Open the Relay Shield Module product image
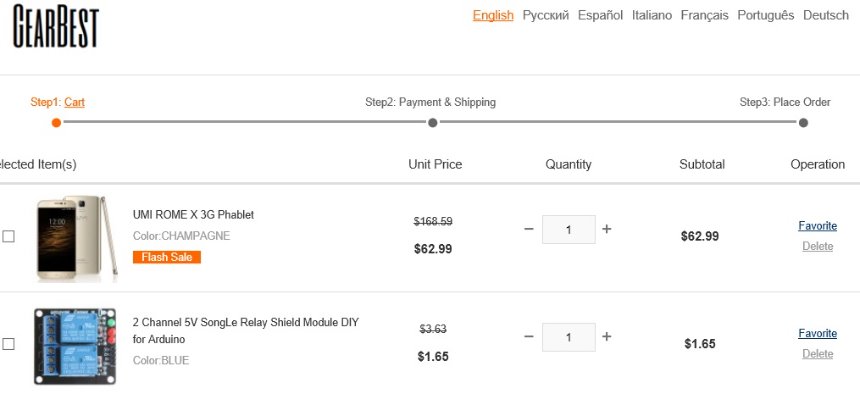The height and width of the screenshot is (398, 860). [75, 346]
